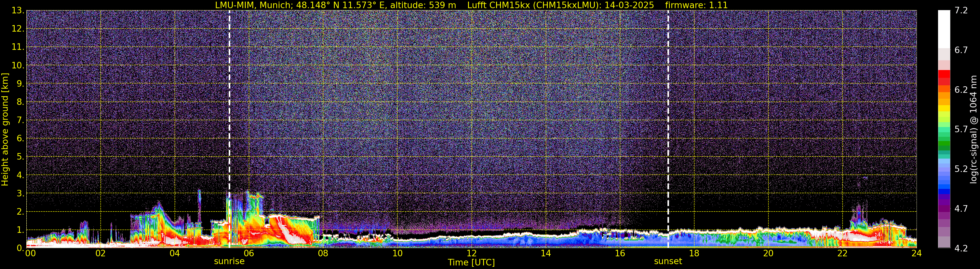The width and height of the screenshot is (980, 269).
Task: Click the '7.2' colorbar value label
Action: tap(961, 10)
